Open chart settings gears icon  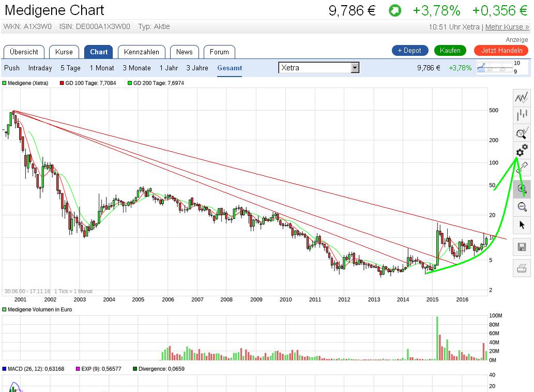pyautogui.click(x=522, y=151)
